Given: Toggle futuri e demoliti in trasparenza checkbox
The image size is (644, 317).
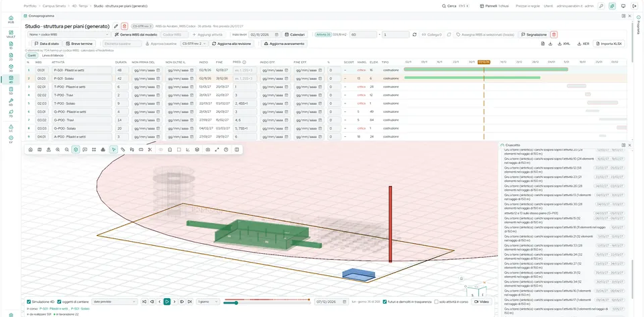Looking at the screenshot, I should (384, 302).
